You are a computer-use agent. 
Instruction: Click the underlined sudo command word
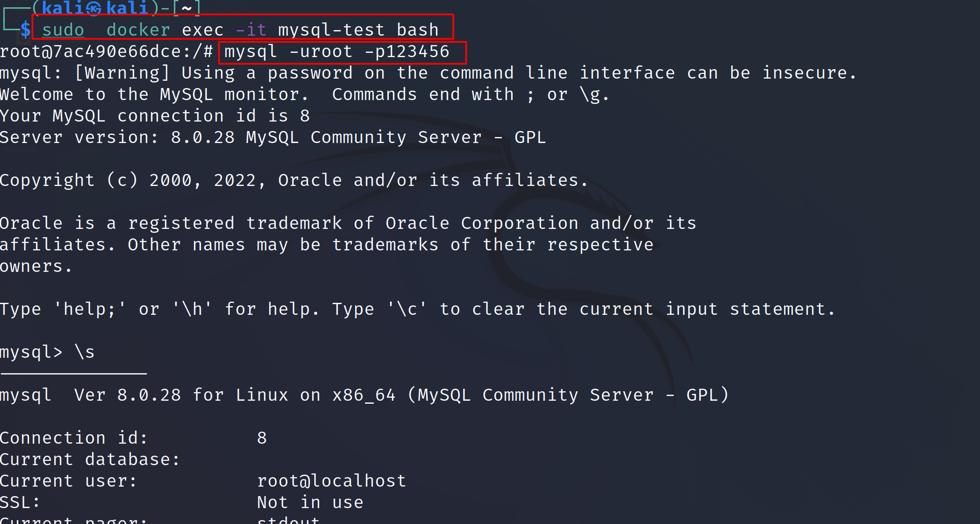(63, 30)
